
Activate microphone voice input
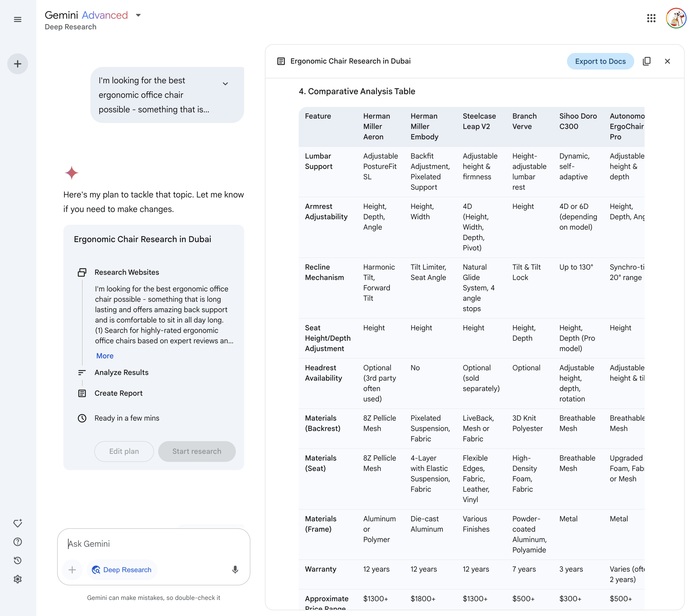coord(235,570)
